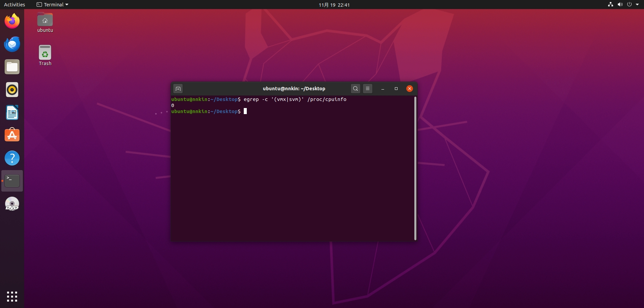Launch Rhythmbox music player
644x308 pixels.
pos(12,90)
